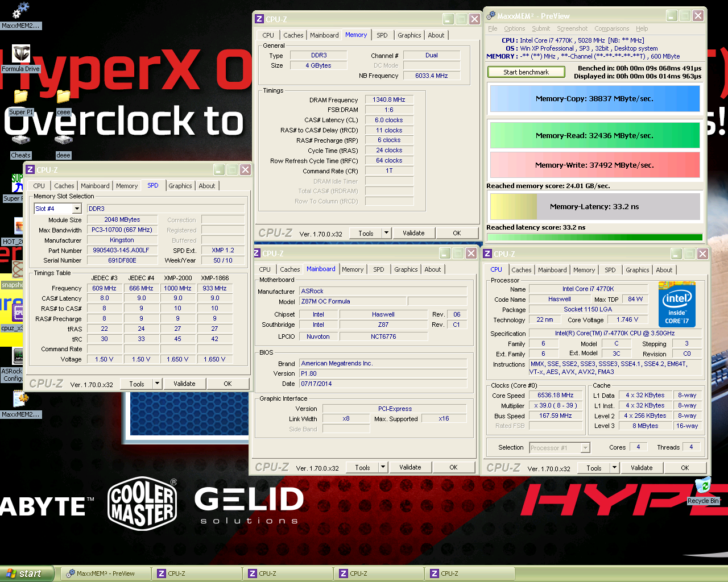Expand Tools arrow in CPU-Z CPU window
The width and height of the screenshot is (728, 582).
(615, 468)
